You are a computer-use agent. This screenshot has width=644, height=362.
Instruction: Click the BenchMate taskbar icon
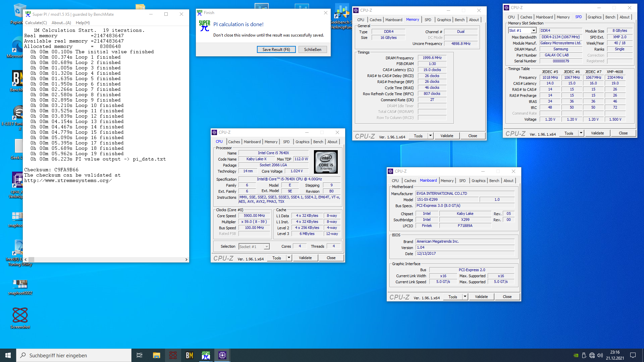click(x=189, y=355)
